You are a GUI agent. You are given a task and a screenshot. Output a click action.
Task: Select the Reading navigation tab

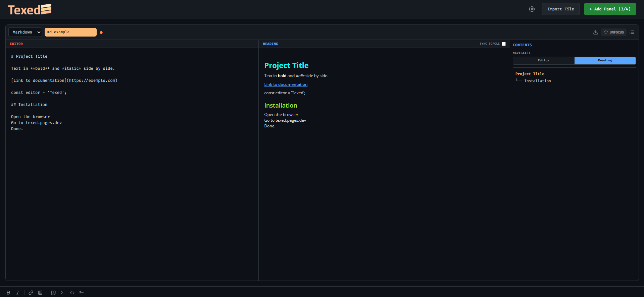605,60
